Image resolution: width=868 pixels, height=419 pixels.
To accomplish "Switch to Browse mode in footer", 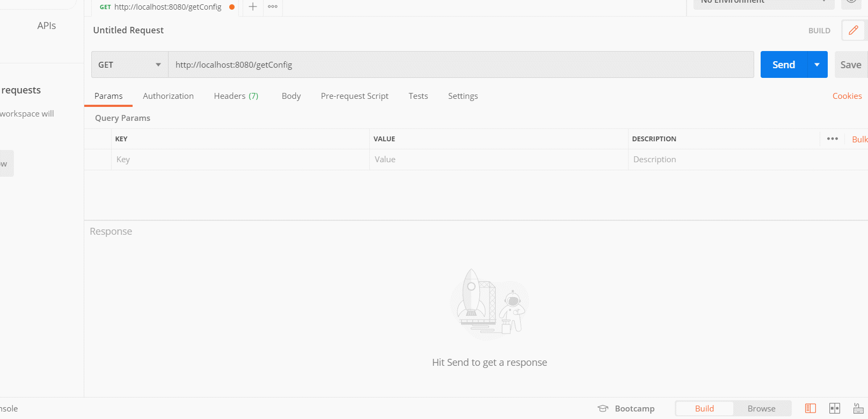I will [x=761, y=409].
